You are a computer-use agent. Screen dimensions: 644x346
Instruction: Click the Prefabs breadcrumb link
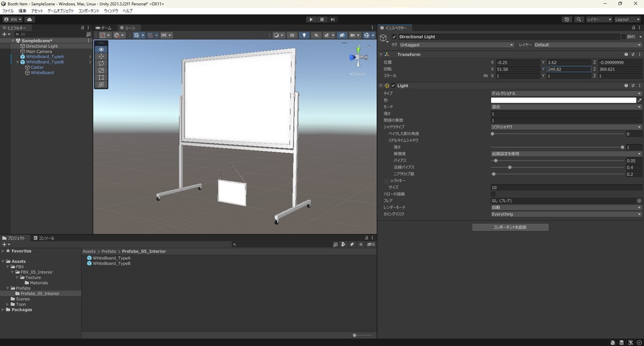(109, 252)
